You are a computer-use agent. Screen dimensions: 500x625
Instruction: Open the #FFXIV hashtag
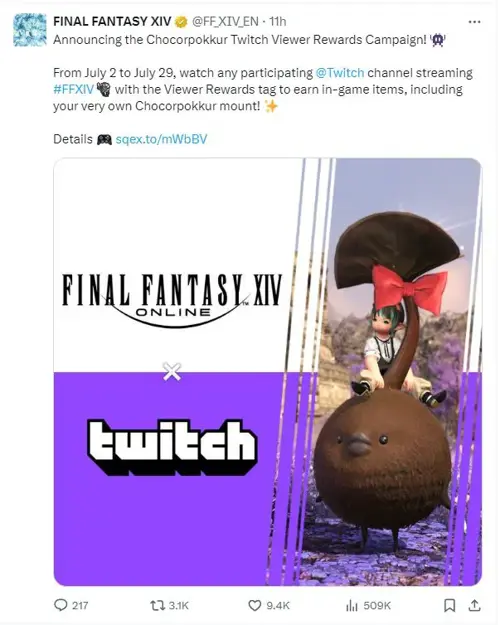pos(73,89)
